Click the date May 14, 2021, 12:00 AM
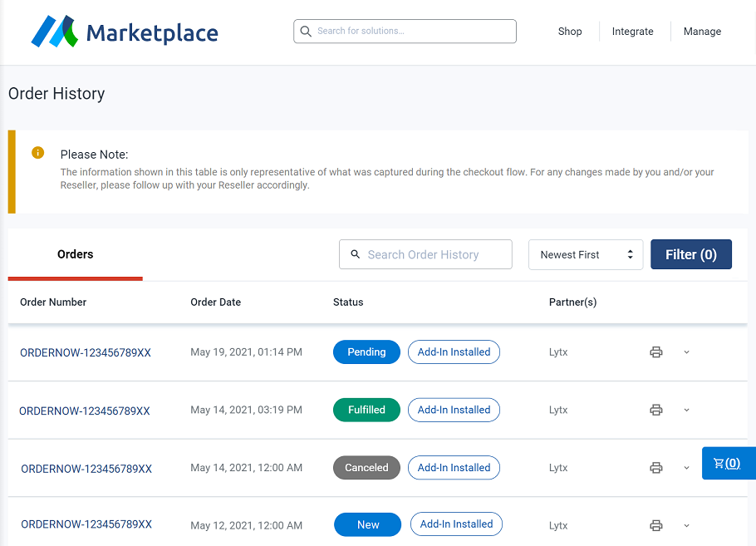Viewport: 756px width, 546px height. (247, 468)
